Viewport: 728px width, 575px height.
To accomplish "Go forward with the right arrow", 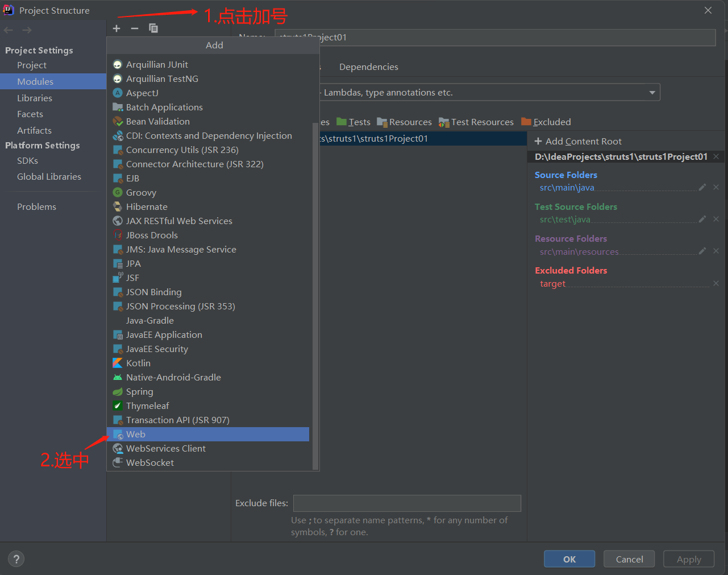I will click(x=27, y=30).
